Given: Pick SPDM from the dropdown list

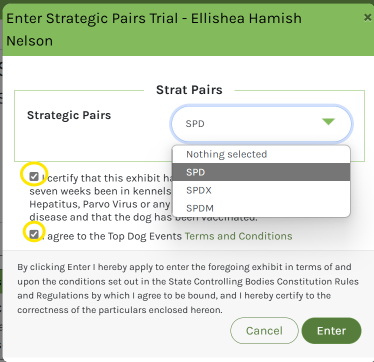Looking at the screenshot, I should 261,208.
